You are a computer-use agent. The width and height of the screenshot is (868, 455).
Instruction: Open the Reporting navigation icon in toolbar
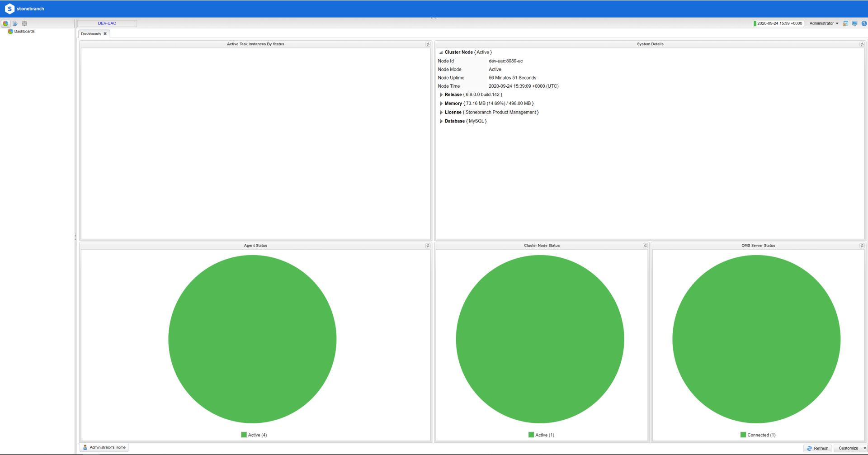tap(15, 24)
